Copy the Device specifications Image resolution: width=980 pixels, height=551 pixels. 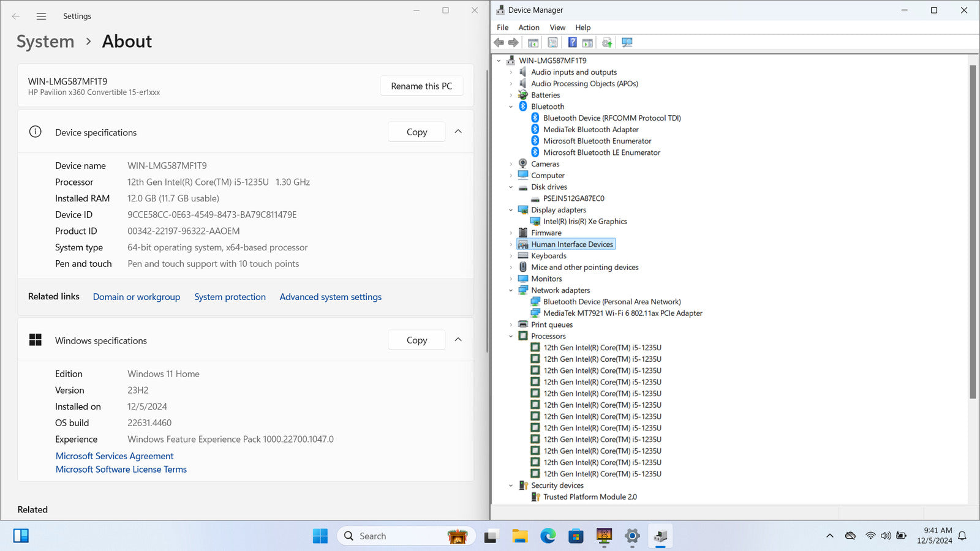pos(417,132)
